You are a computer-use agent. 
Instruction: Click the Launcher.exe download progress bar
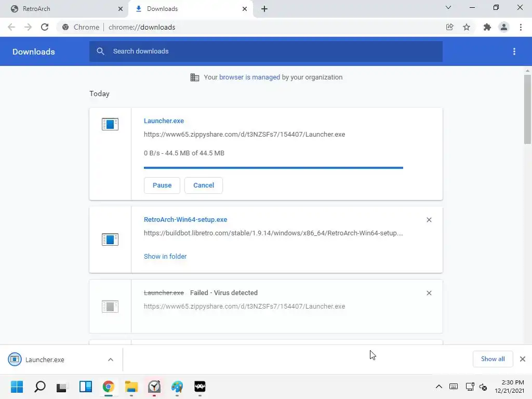pyautogui.click(x=273, y=168)
